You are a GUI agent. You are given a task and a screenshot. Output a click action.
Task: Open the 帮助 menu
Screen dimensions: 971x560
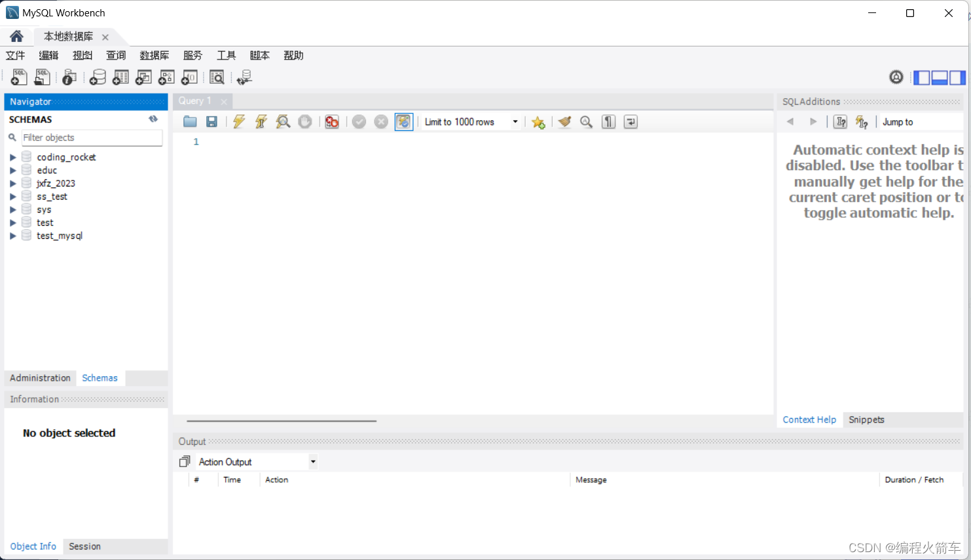click(x=293, y=56)
